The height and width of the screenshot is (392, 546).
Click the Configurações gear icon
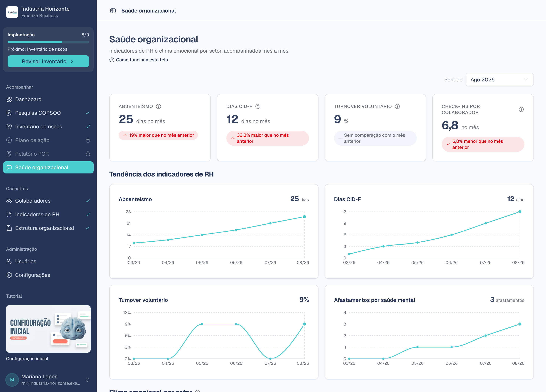point(9,275)
